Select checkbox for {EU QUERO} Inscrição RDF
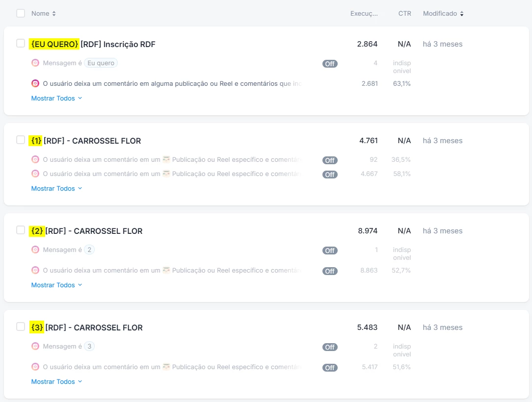 click(21, 43)
